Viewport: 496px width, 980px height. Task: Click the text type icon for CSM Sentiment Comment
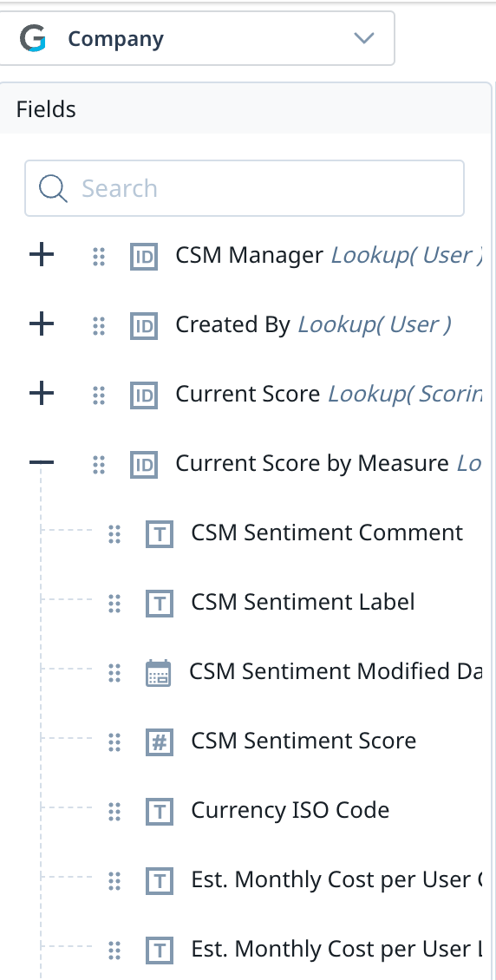coord(160,533)
